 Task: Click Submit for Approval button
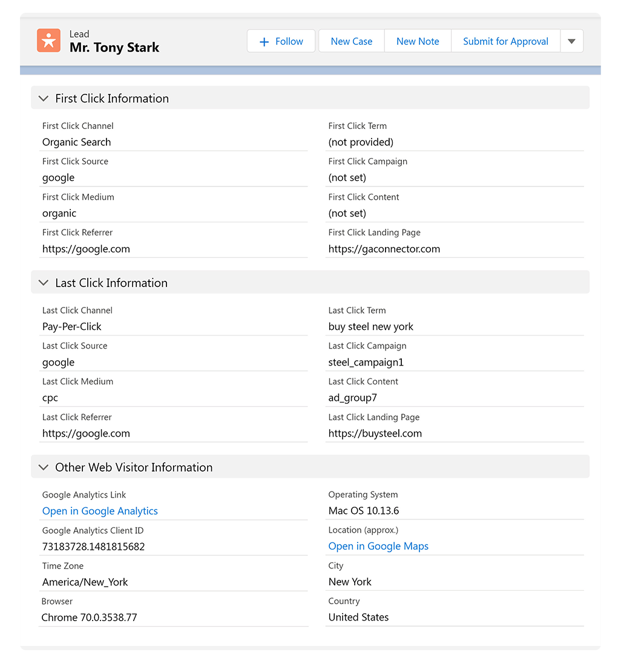pos(505,41)
